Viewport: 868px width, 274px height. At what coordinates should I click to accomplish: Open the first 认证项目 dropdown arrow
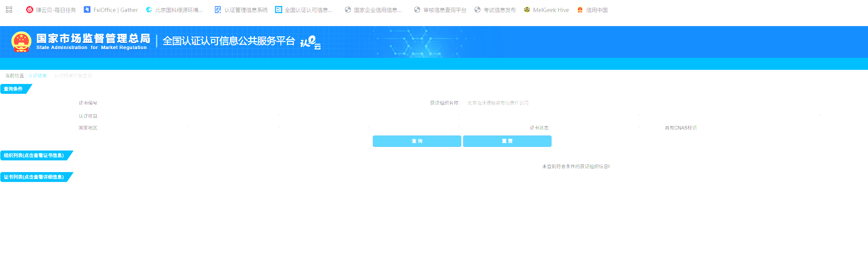(279, 115)
